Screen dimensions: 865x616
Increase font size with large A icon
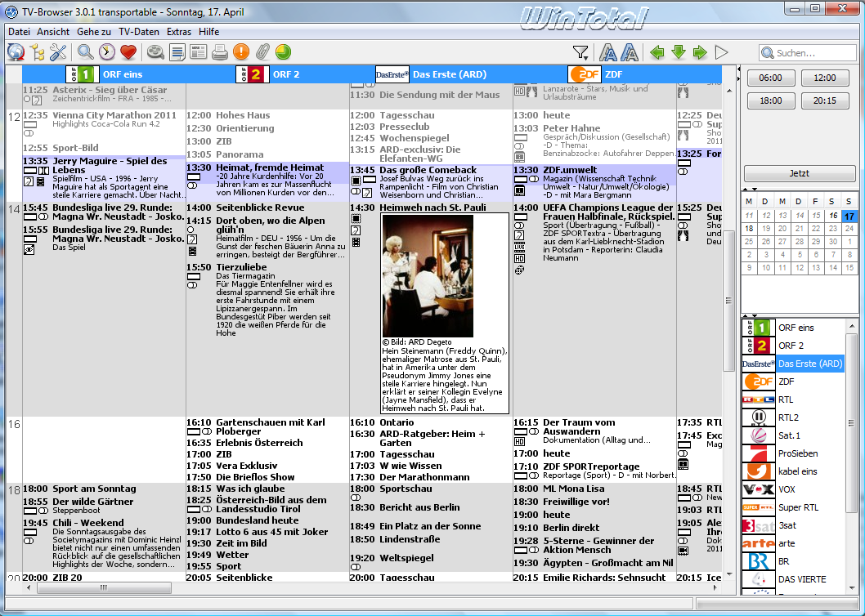(630, 53)
